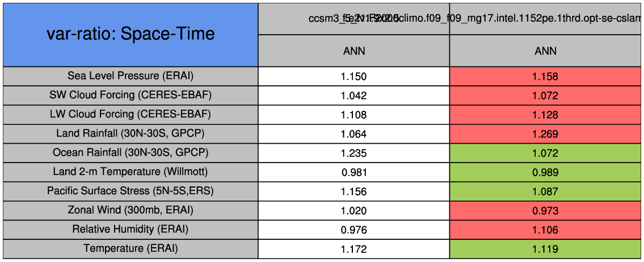Select the red Land Rainfall cell 1.269
Image resolution: width=644 pixels, height=262 pixels.
[545, 134]
